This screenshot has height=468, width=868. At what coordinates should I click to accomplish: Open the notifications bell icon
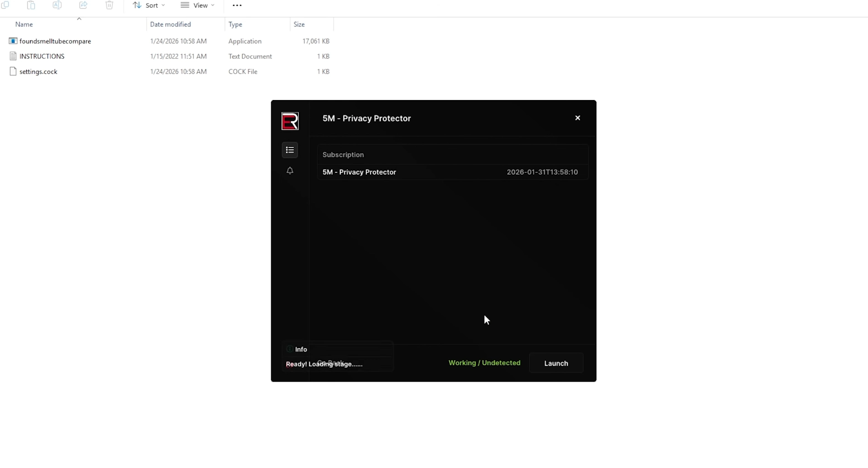point(290,171)
